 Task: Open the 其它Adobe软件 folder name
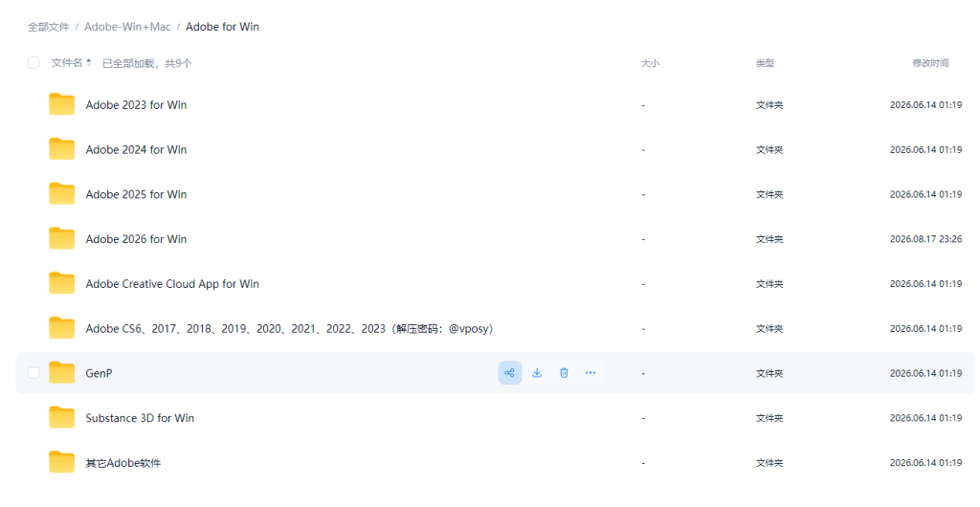coord(123,463)
